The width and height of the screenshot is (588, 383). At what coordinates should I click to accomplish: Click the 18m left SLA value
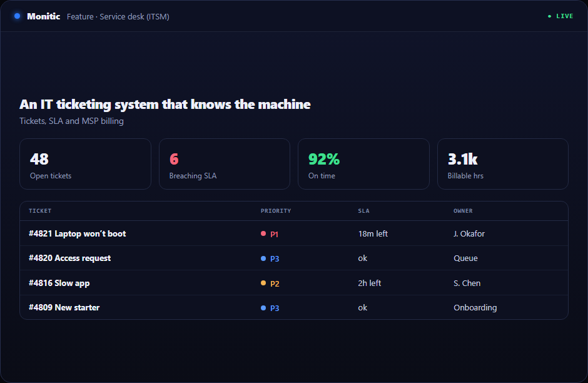[373, 233]
